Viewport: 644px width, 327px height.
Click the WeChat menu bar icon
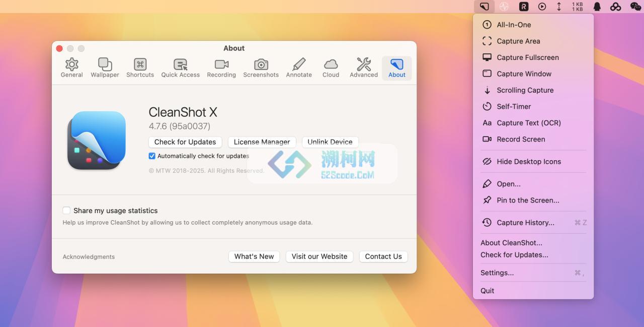(635, 7)
